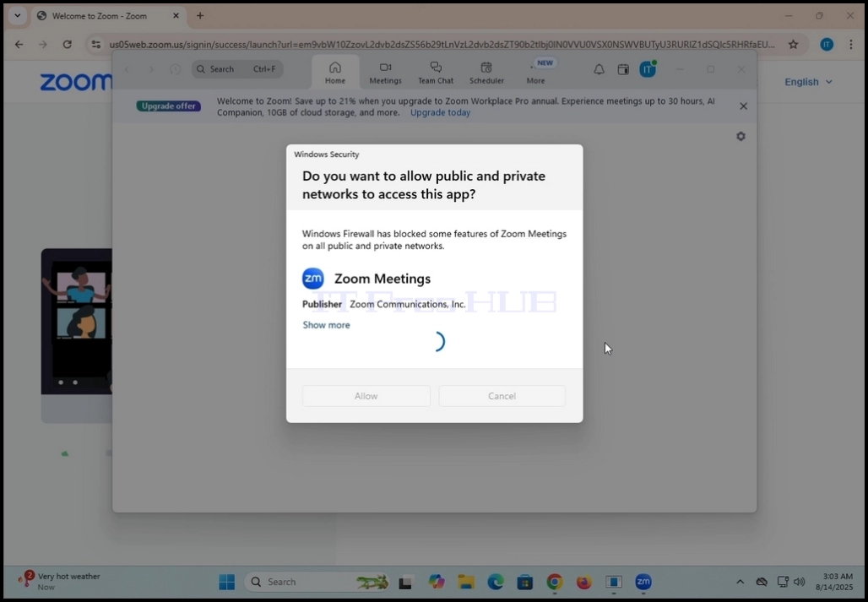Open Task View on taskbar

(405, 582)
